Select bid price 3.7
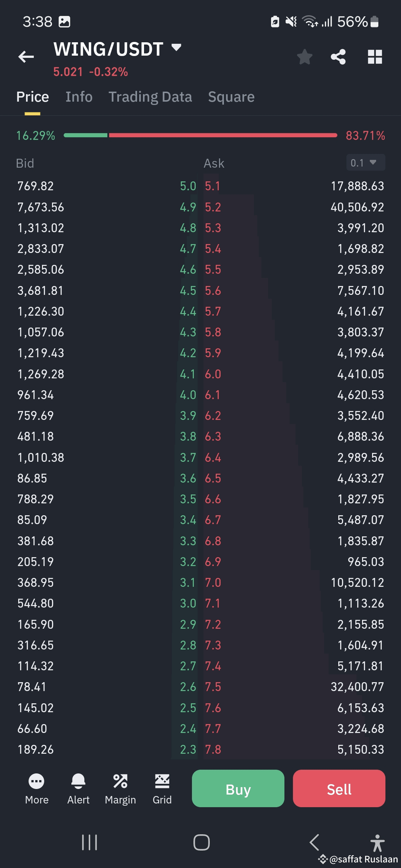The width and height of the screenshot is (401, 868). [x=188, y=457]
